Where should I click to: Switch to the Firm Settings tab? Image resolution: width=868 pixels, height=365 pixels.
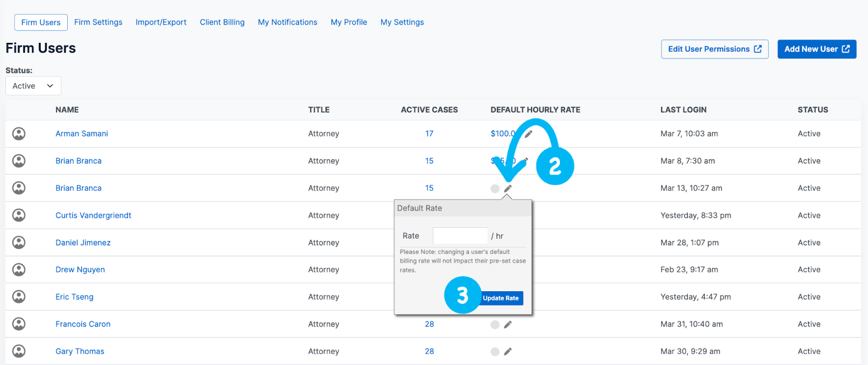pos(98,22)
